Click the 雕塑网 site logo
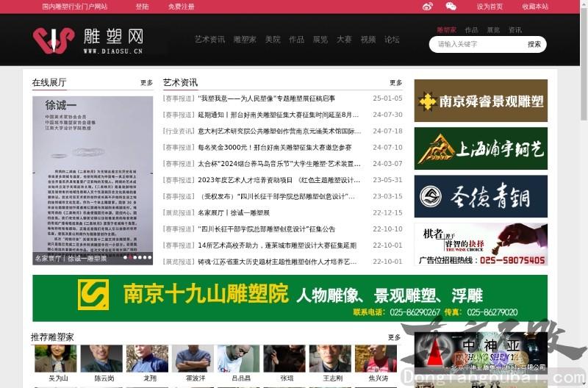The width and height of the screenshot is (588, 388). pos(87,40)
